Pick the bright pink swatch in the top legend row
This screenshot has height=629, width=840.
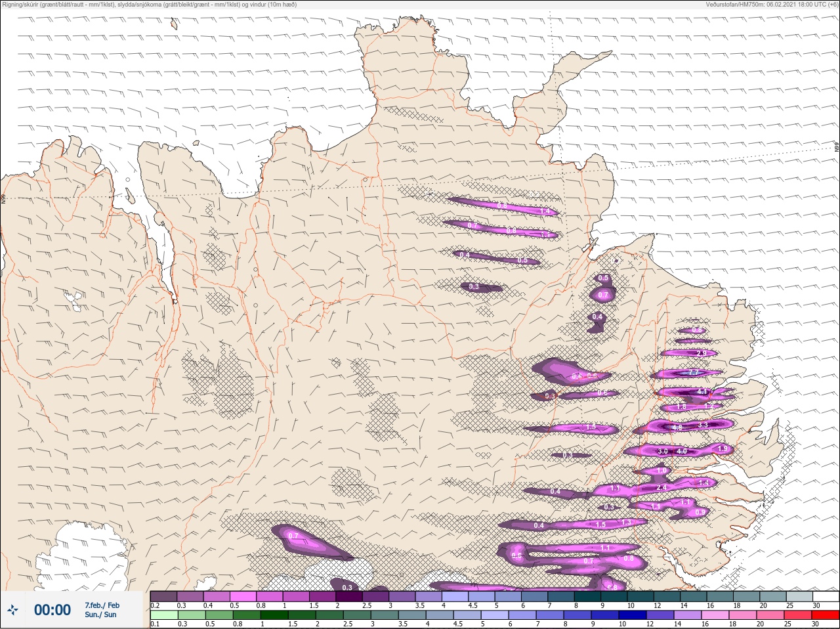(x=243, y=596)
